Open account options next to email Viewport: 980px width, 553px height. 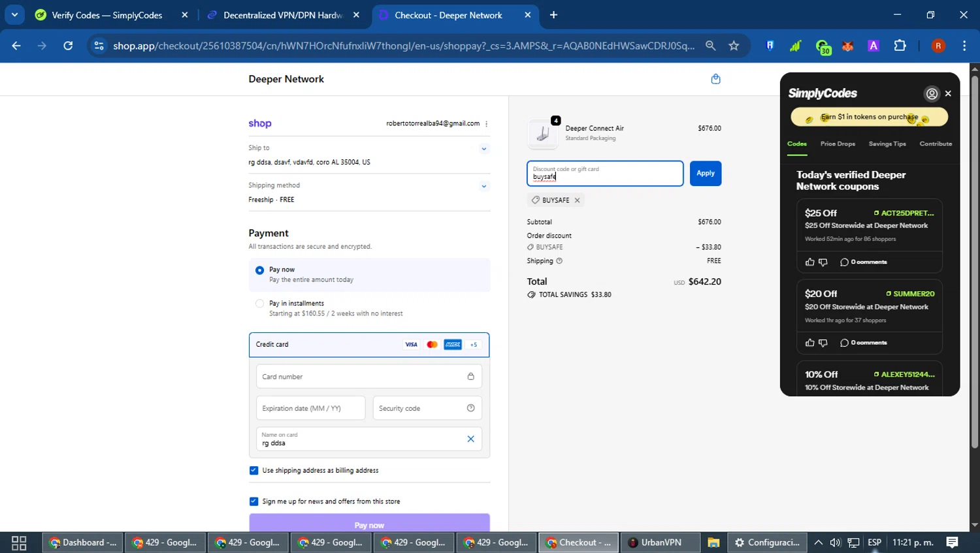coord(486,123)
